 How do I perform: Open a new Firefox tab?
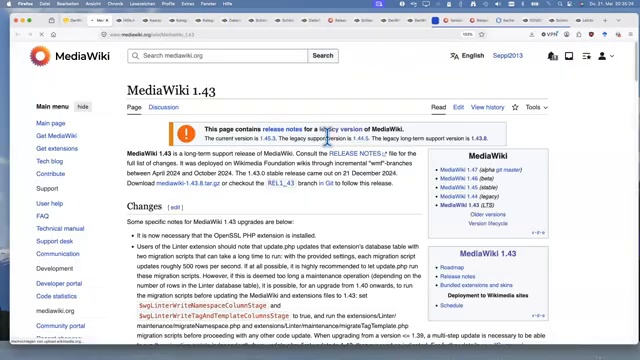[605, 20]
